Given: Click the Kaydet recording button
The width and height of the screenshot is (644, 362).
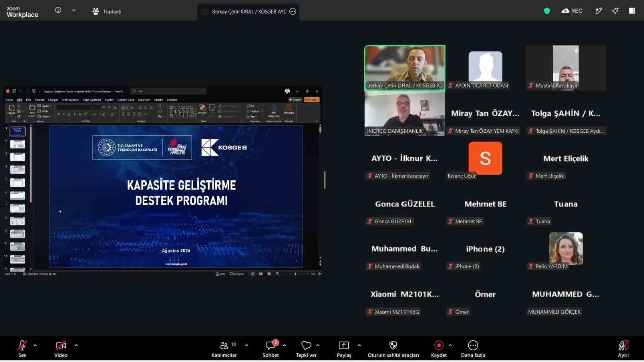Looking at the screenshot, I should coord(439,348).
